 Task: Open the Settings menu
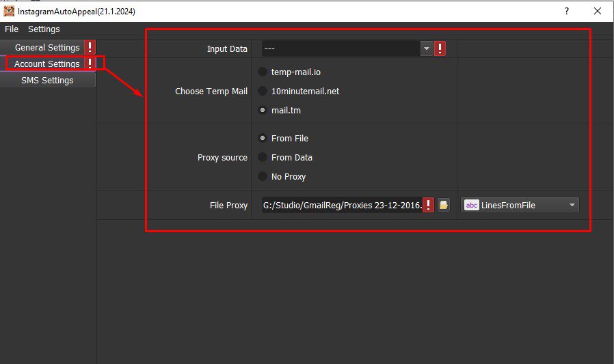[x=44, y=29]
